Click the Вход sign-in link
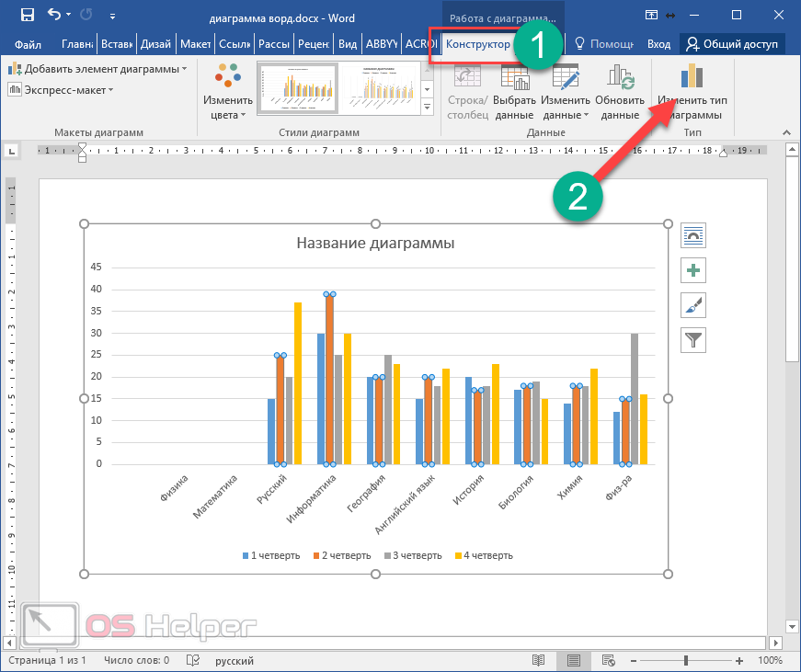Image resolution: width=801 pixels, height=672 pixels. coord(658,44)
